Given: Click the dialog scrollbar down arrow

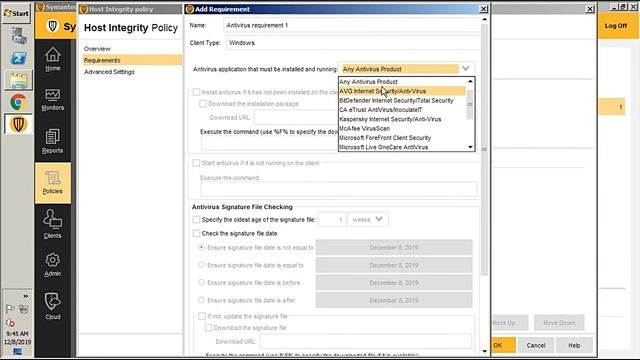Looking at the screenshot, I should click(x=484, y=351).
